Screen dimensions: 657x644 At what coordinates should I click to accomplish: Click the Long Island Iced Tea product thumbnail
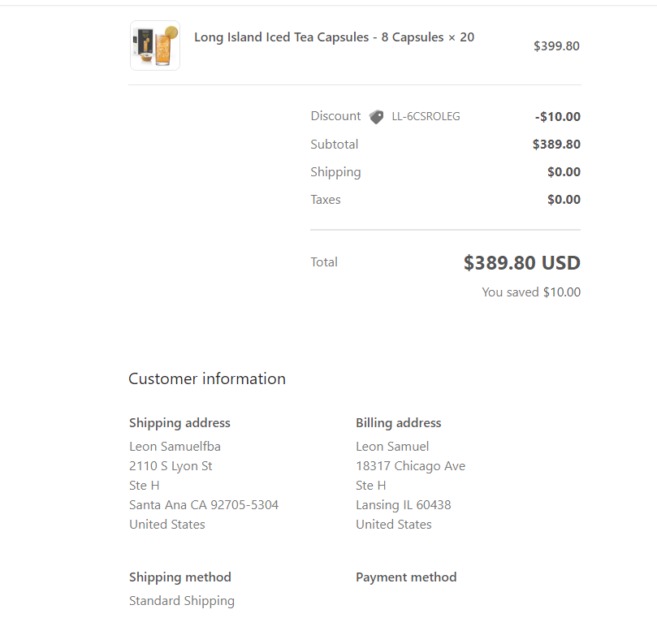point(155,45)
